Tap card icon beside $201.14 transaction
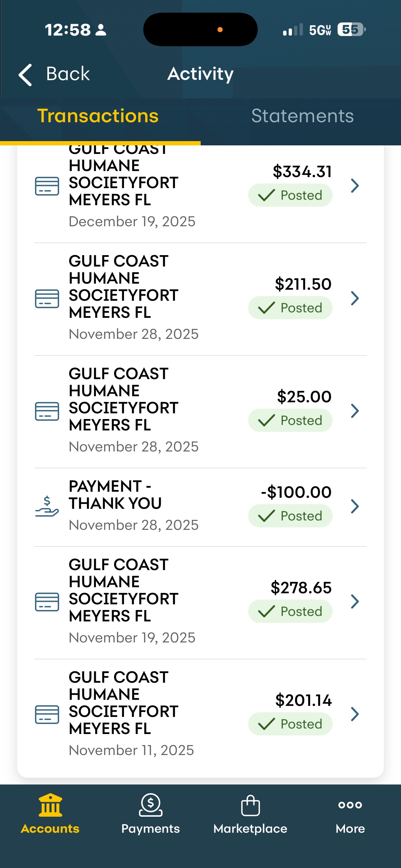 (47, 714)
